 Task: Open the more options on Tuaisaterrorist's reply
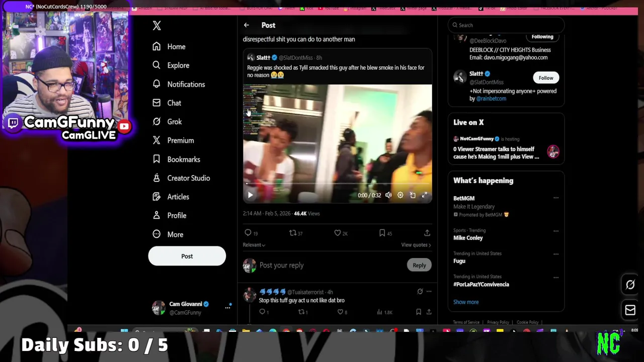pos(429,292)
